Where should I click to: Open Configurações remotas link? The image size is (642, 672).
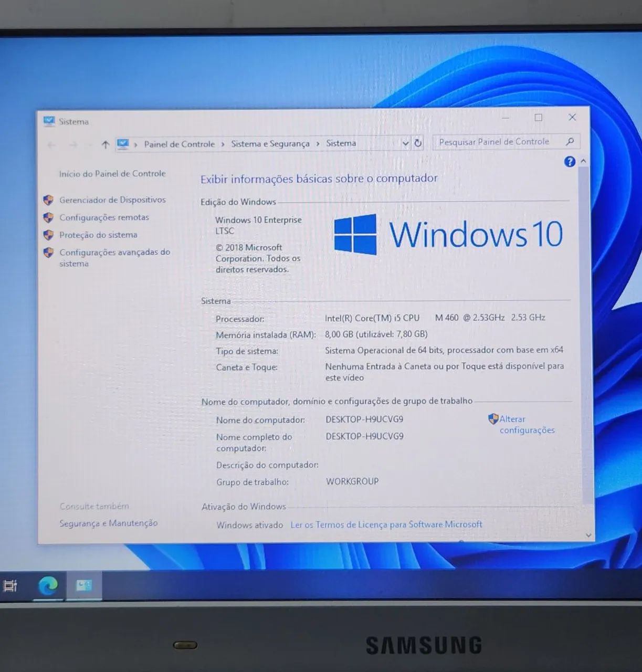[104, 217]
